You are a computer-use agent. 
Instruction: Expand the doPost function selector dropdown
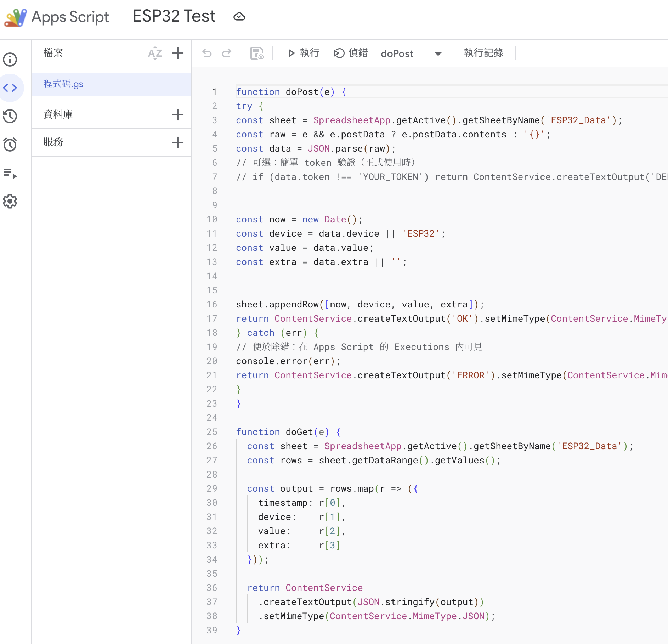point(438,53)
